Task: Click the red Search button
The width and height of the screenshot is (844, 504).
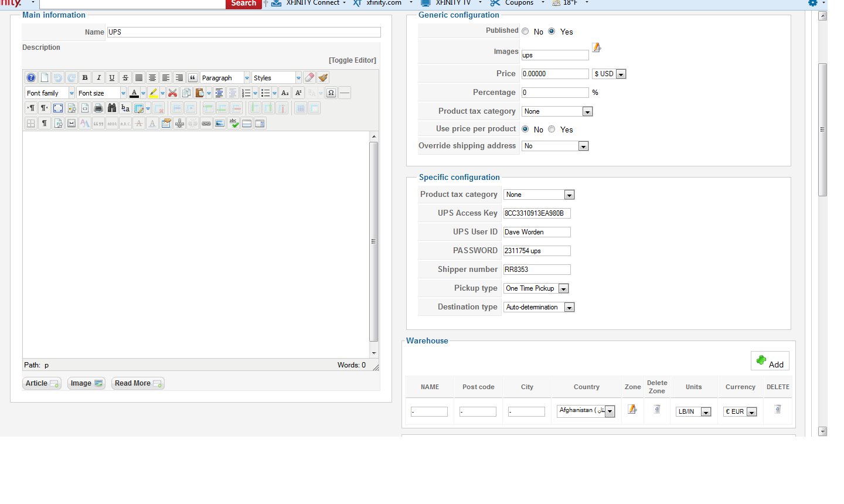Action: (x=244, y=4)
